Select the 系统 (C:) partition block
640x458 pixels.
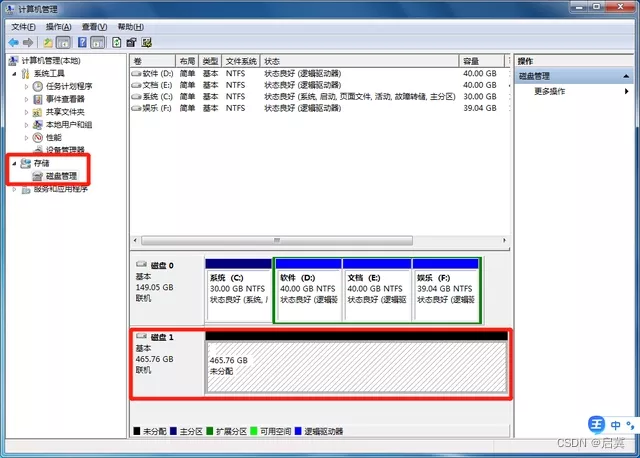click(238, 289)
